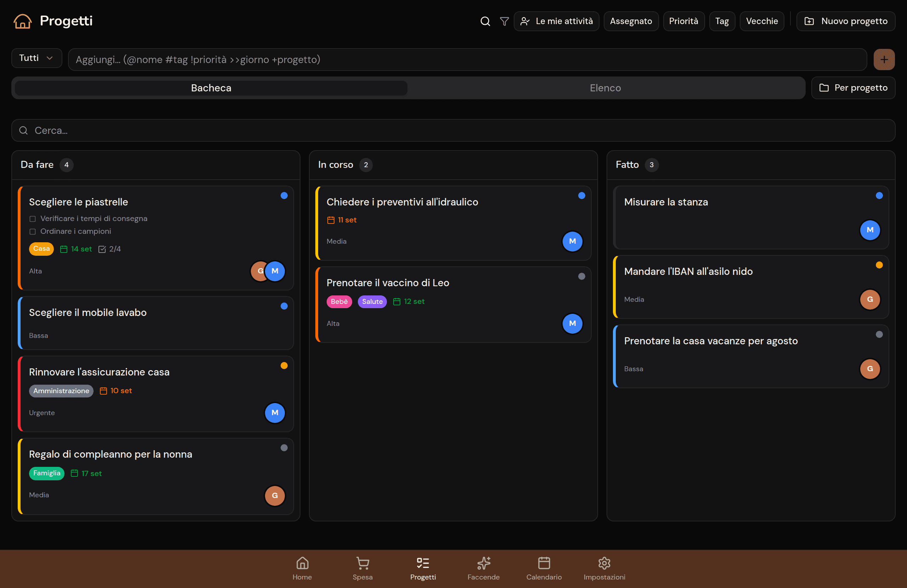Switch to Bacheca view tab
The width and height of the screenshot is (907, 588).
click(x=211, y=88)
